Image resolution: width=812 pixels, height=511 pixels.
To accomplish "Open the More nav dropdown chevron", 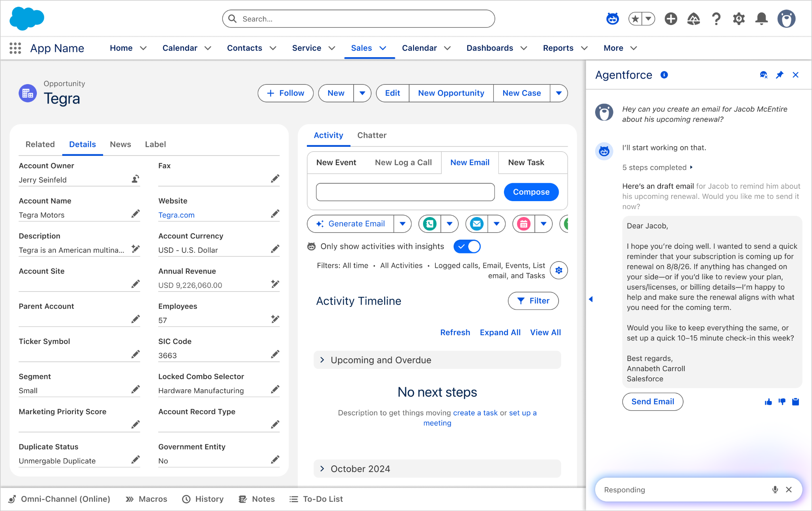I will pos(634,48).
